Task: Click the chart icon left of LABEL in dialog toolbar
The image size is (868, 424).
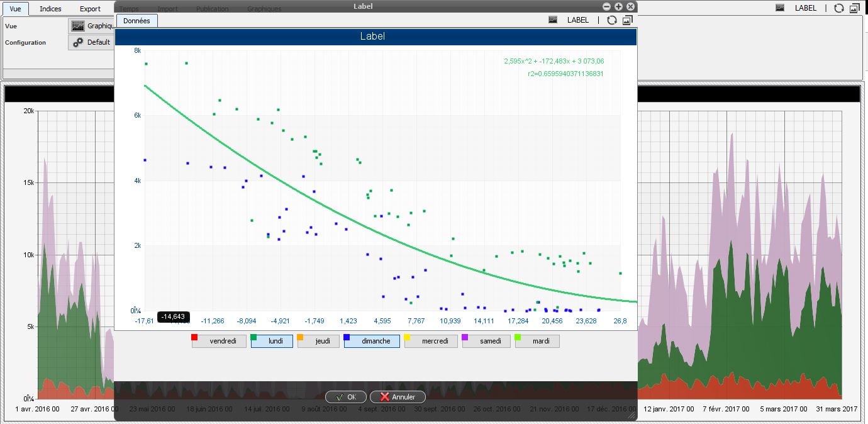Action: pyautogui.click(x=553, y=20)
